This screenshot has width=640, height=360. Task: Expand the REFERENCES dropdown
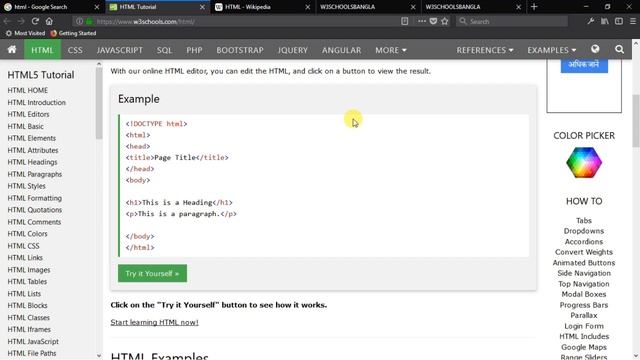484,50
